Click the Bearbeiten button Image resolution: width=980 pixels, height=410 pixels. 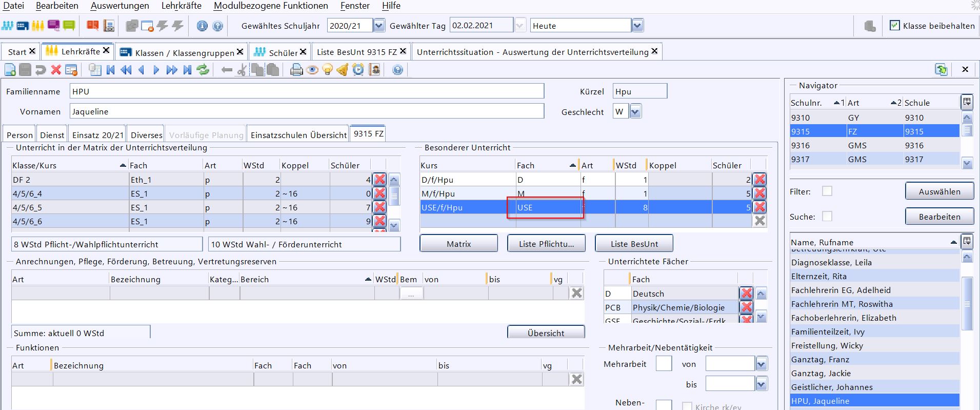click(x=939, y=217)
